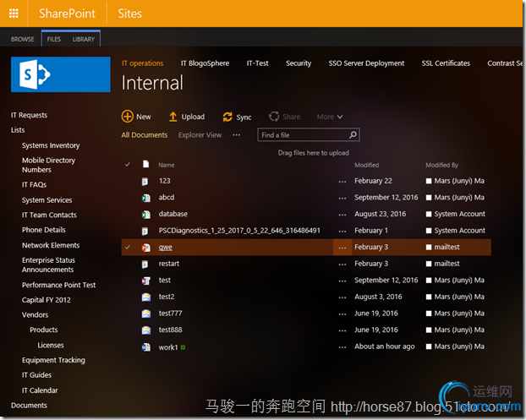Screen dimensions: 526x420
Task: Sort by the Modified column header
Action: 367,165
